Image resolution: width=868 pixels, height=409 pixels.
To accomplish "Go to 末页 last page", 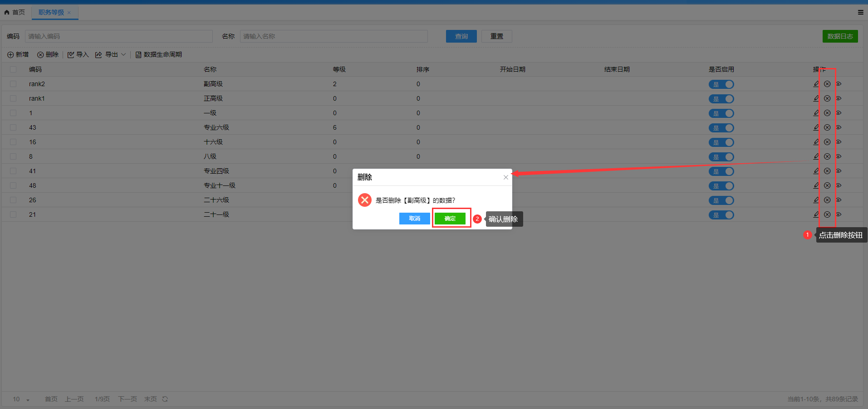I will (151, 399).
